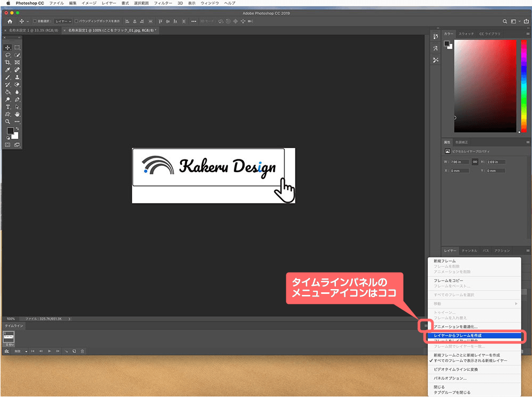The image size is (532, 397).
Task: Select the Crop tool
Action: 7,62
